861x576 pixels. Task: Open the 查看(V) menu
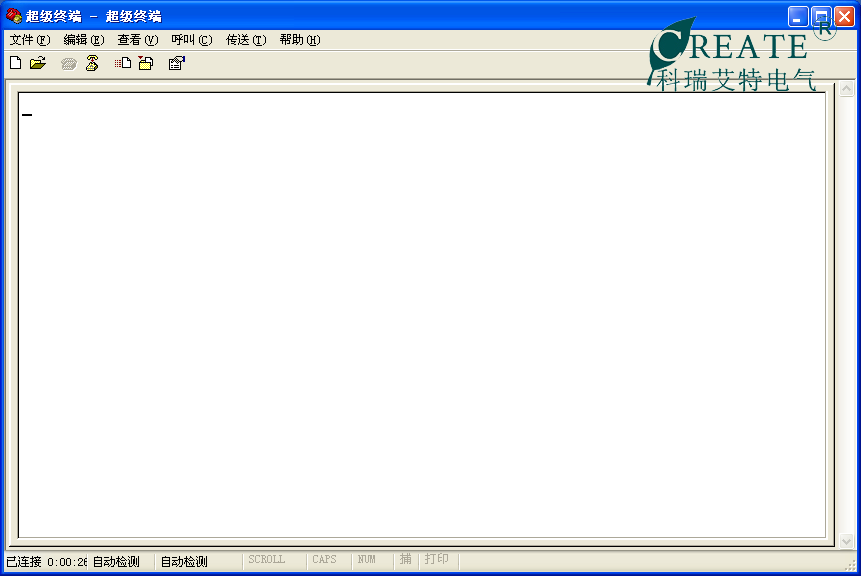pyautogui.click(x=137, y=40)
